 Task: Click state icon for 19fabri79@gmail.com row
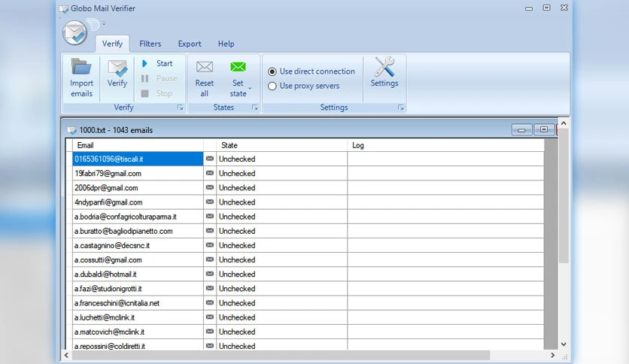click(x=210, y=173)
